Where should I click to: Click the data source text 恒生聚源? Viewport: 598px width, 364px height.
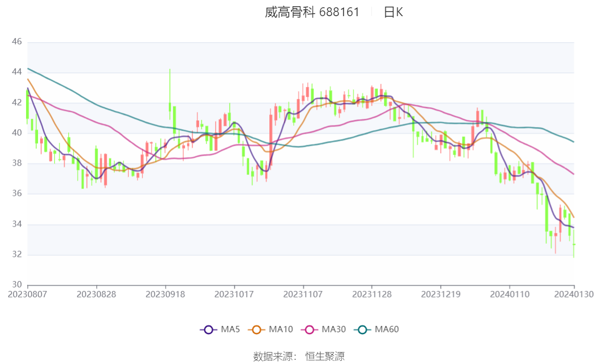coord(325,356)
